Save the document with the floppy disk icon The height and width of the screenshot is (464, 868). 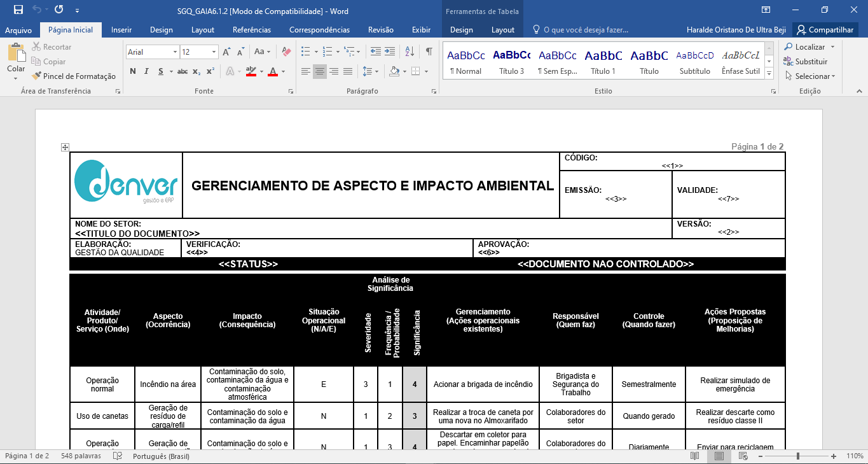(x=18, y=10)
